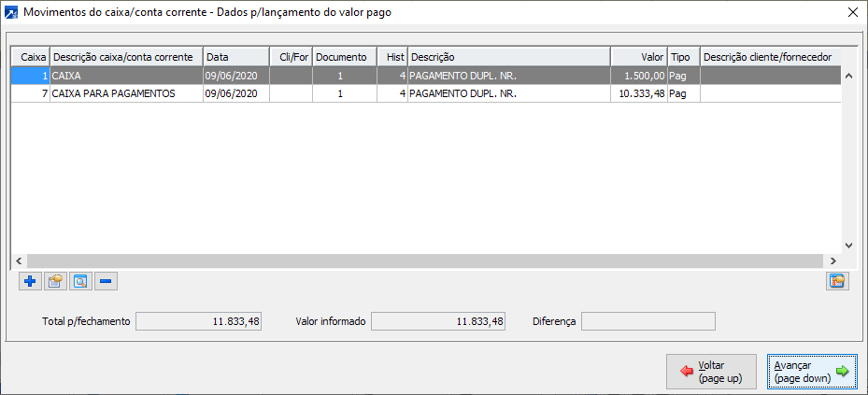Click the application icon in title bar
Screen dimensions: 868x395
click(10, 13)
